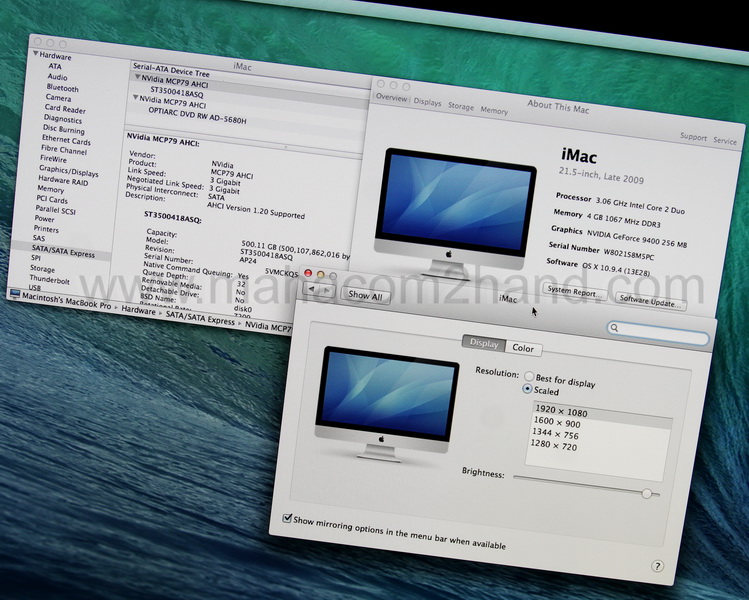This screenshot has height=600, width=749.
Task: Open Displays tab in About This Mac
Action: (428, 102)
